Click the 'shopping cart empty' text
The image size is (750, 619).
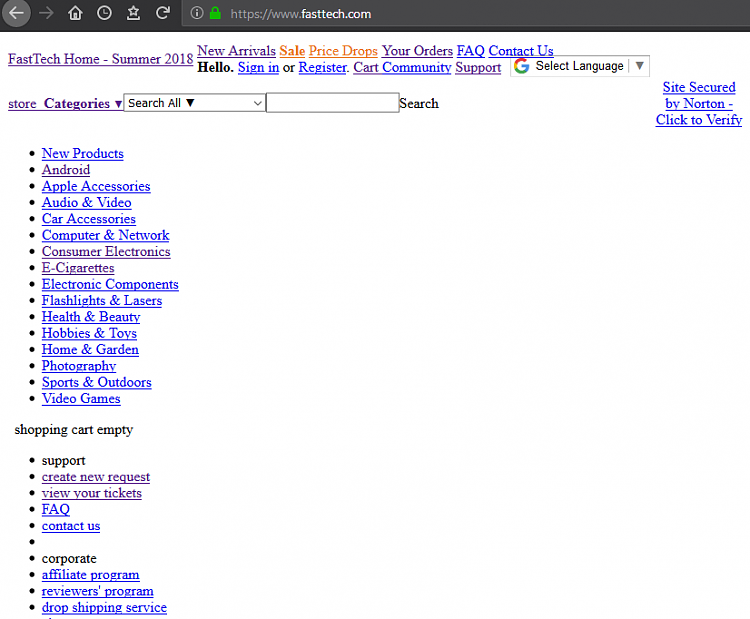[x=74, y=430]
